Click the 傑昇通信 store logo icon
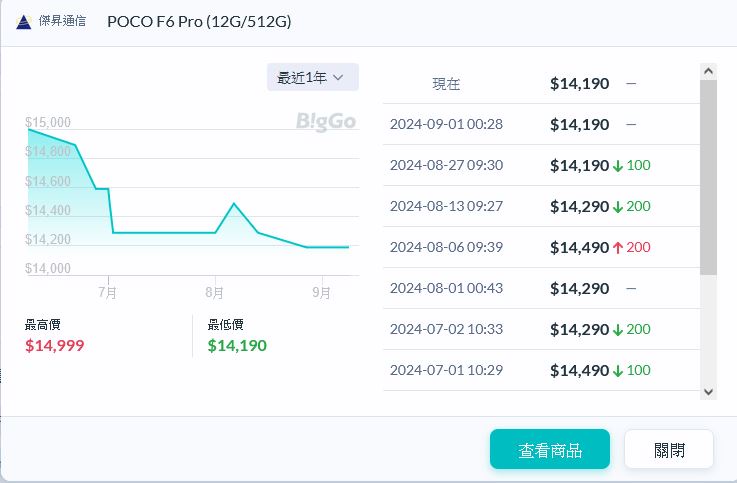The image size is (737, 483). point(24,22)
